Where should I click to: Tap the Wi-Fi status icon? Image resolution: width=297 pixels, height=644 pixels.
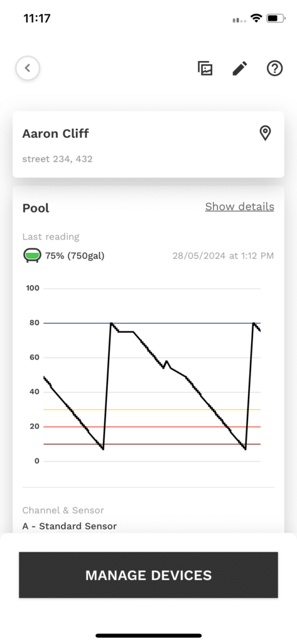click(x=257, y=18)
